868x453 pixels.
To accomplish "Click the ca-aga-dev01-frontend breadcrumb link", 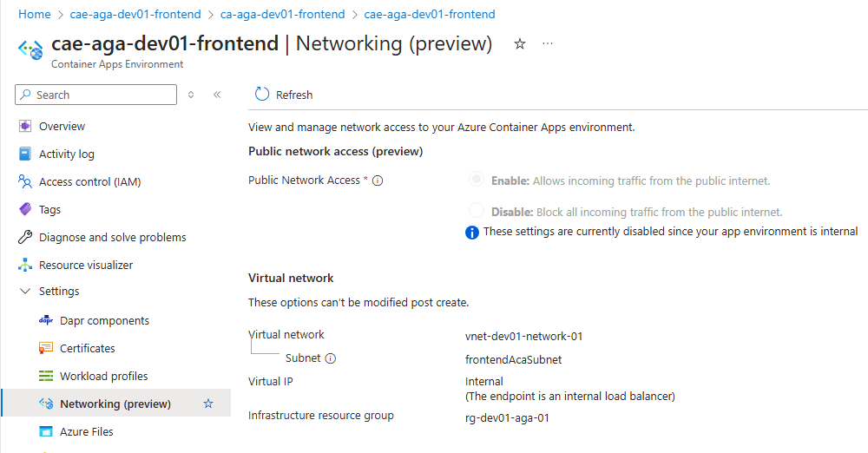I will point(282,15).
